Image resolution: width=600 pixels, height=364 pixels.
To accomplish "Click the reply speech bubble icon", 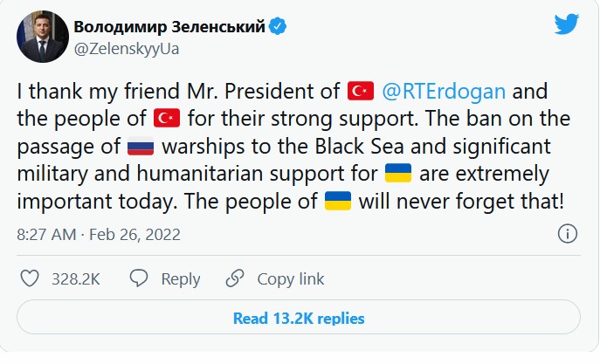I will [138, 279].
